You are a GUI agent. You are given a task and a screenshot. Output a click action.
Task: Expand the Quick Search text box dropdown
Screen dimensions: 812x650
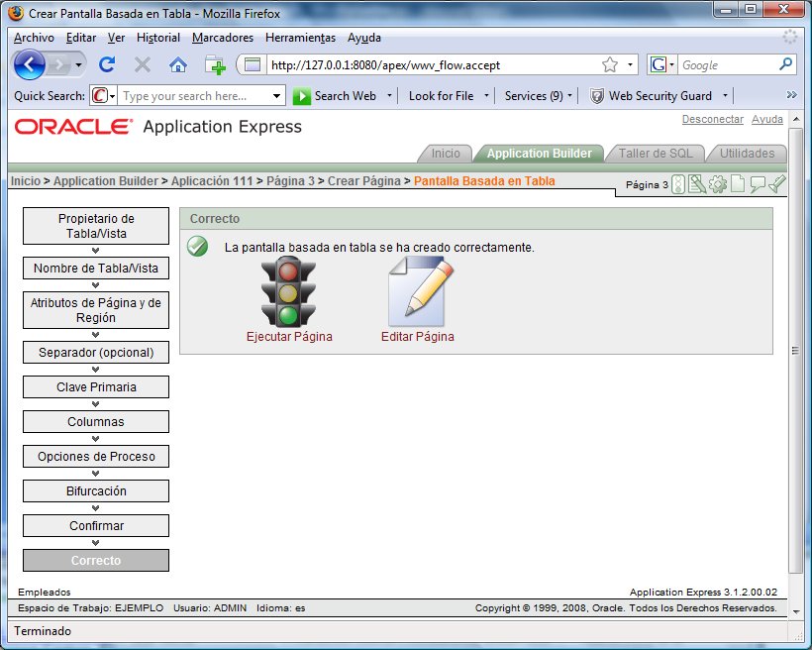[x=276, y=96]
